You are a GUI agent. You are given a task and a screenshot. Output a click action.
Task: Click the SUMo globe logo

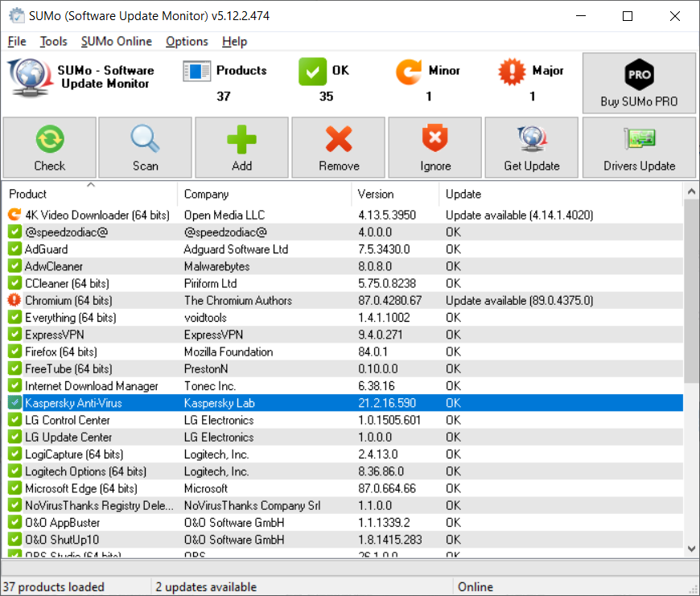[30, 78]
